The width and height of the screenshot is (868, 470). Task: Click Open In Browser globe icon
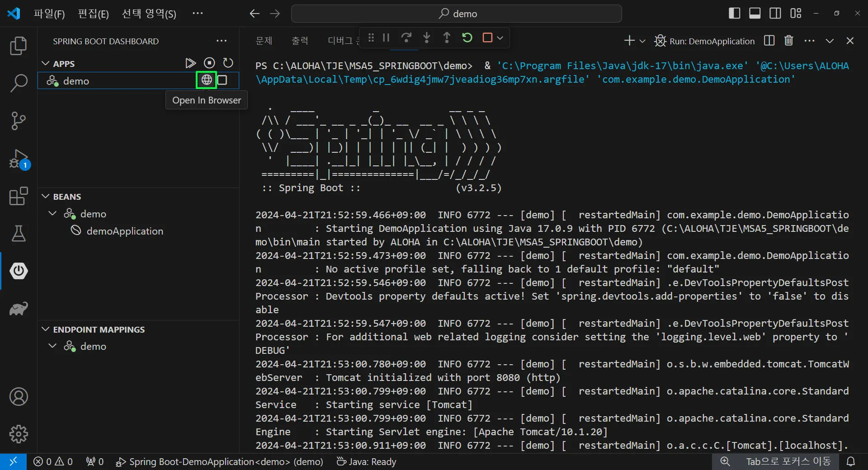207,80
